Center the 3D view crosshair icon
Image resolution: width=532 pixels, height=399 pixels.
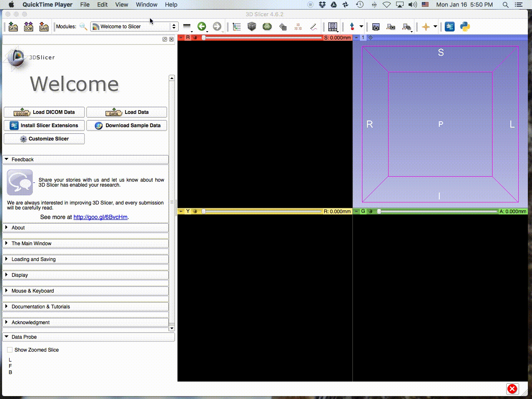pos(370,37)
